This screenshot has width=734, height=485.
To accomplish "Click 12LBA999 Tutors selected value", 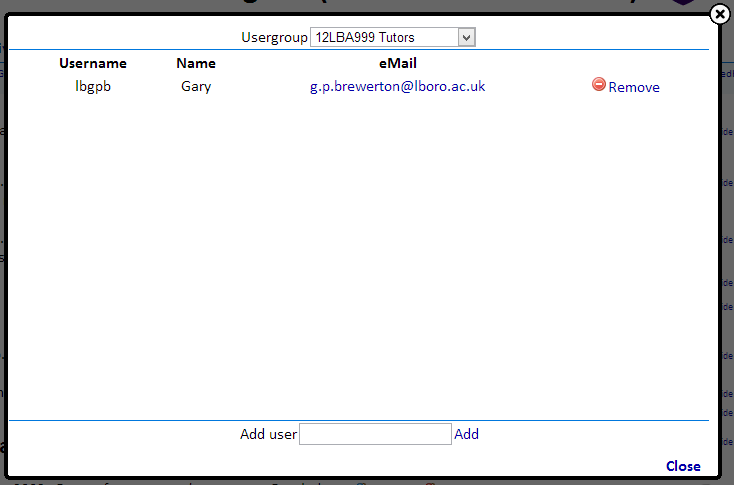I will point(380,37).
